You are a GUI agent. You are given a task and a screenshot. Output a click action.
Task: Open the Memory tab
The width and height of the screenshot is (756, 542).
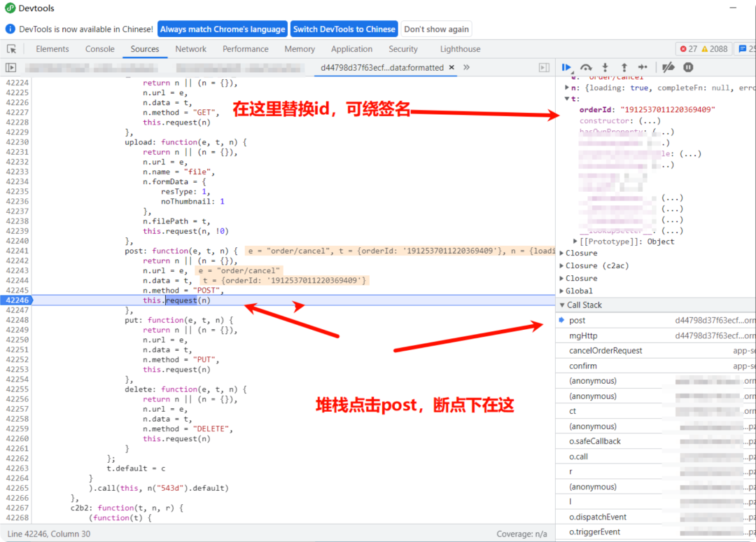[x=300, y=49]
